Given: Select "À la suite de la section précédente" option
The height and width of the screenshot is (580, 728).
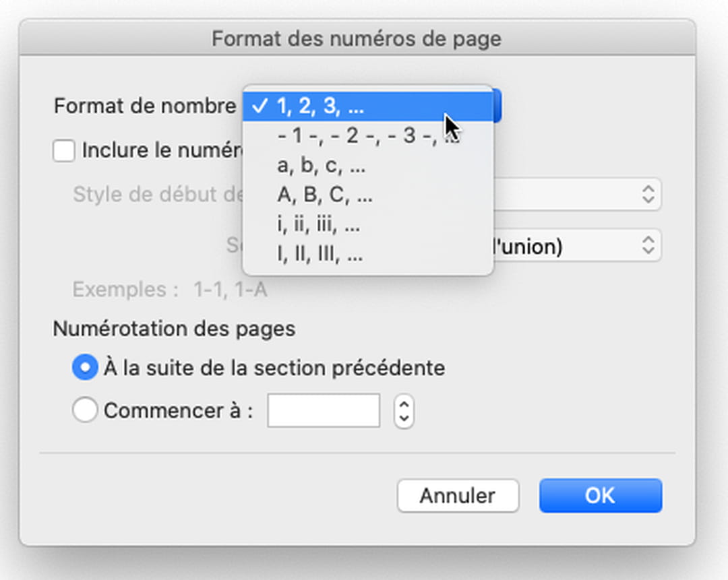Looking at the screenshot, I should 84,368.
